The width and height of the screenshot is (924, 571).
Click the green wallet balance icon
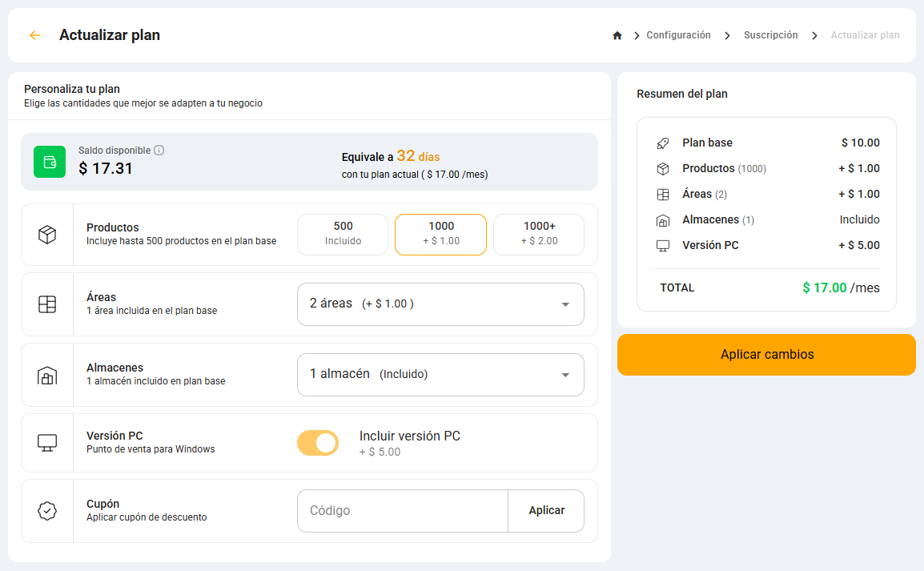pos(50,162)
